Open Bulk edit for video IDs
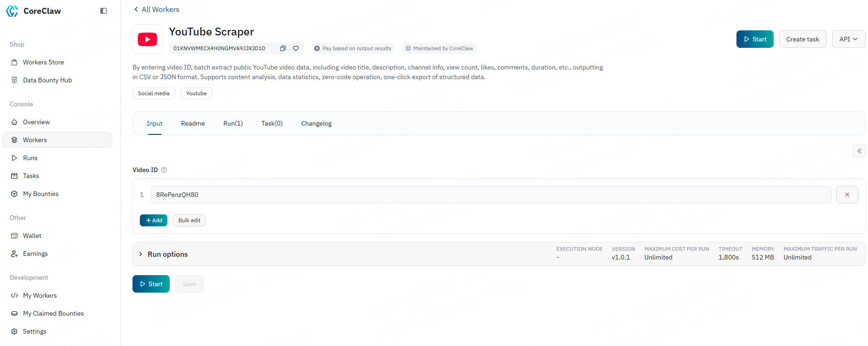Image resolution: width=868 pixels, height=346 pixels. click(x=189, y=220)
